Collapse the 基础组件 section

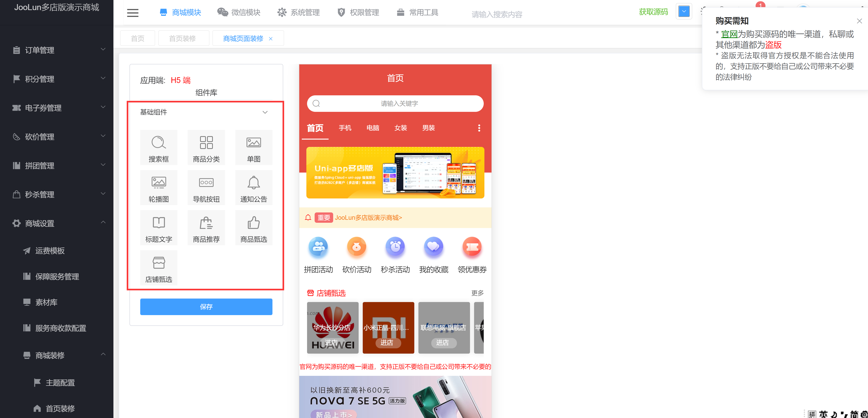click(x=265, y=112)
